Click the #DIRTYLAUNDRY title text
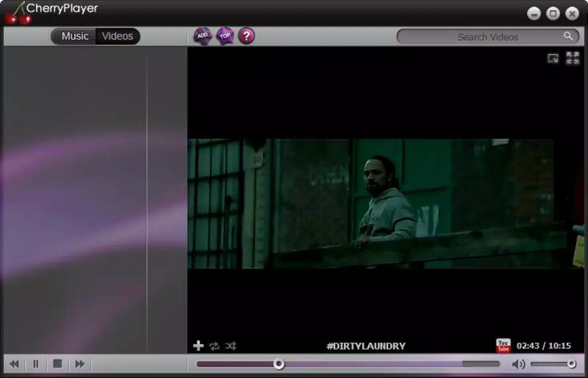Image resolution: width=588 pixels, height=378 pixels. (x=366, y=346)
